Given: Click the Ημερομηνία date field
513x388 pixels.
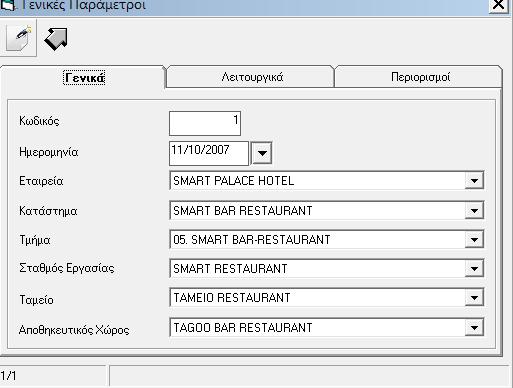Looking at the screenshot, I should tap(209, 153).
